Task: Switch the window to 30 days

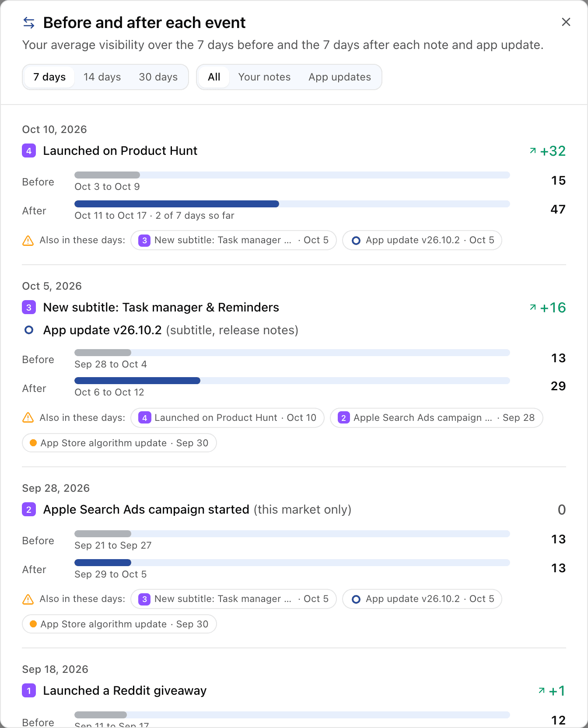Action: coord(158,77)
